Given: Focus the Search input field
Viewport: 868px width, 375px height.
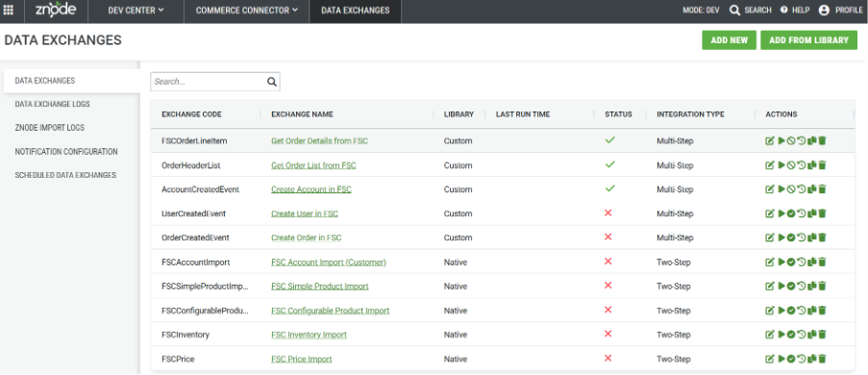Looking at the screenshot, I should tap(208, 82).
